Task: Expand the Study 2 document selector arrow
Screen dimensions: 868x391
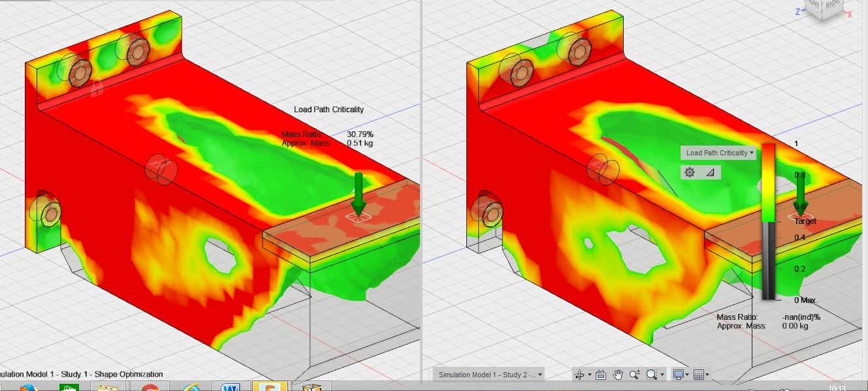Action: click(539, 375)
